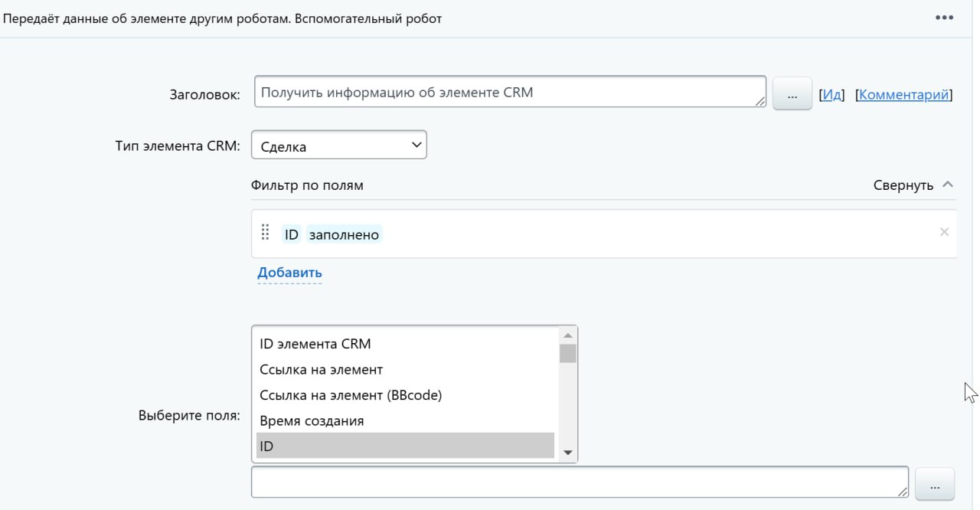Screen dimensions: 980x510
Task: Click the Ид link
Action: 831,94
